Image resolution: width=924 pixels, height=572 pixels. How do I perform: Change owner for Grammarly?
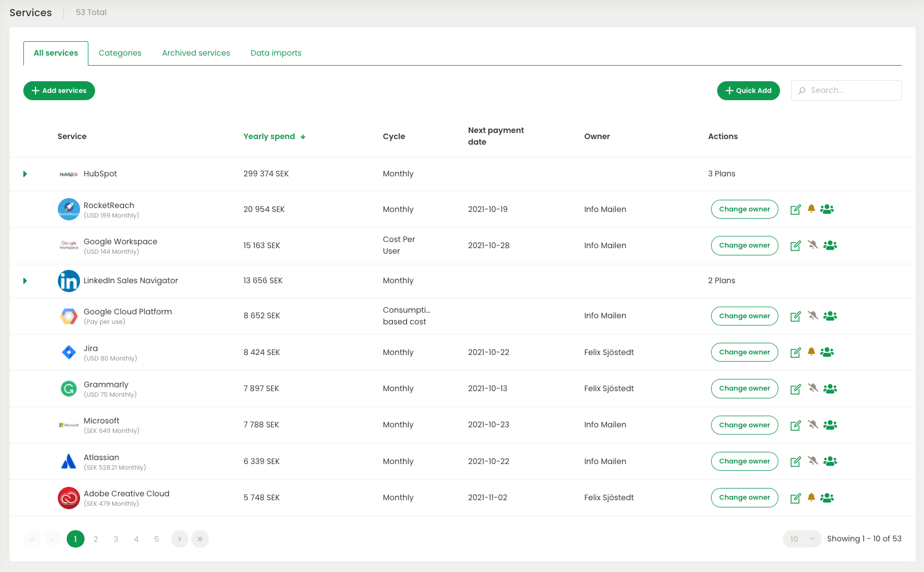[x=744, y=388]
